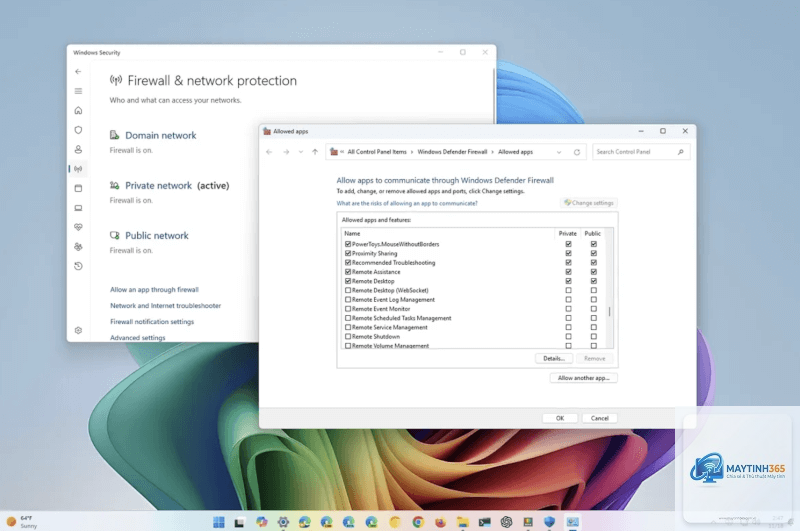The height and width of the screenshot is (531, 800).
Task: Confirm with OK in Allowed apps
Action: click(x=560, y=418)
